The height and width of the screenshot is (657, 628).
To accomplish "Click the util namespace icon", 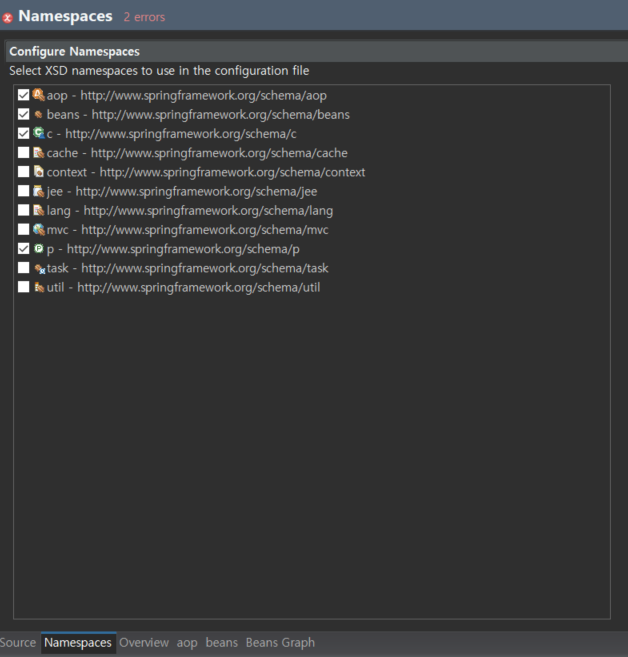I will point(39,287).
